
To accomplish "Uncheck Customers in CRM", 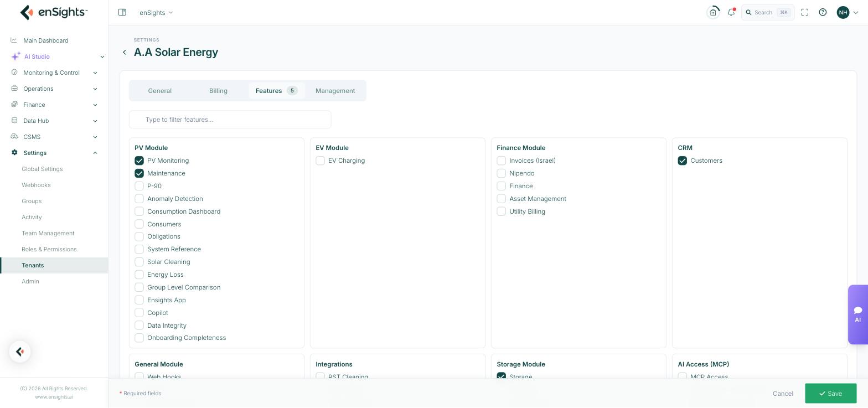I will click(682, 161).
